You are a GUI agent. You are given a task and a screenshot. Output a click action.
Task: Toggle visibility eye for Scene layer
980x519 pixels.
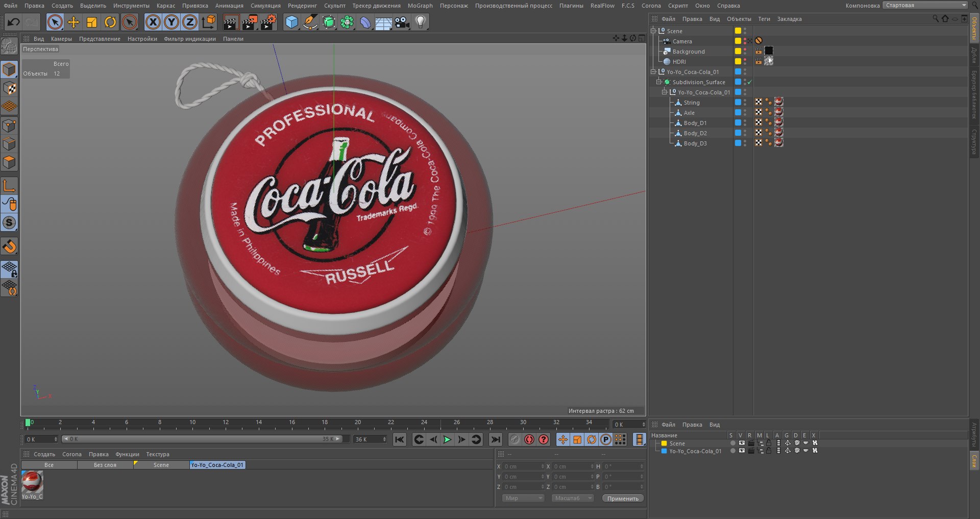pos(742,443)
